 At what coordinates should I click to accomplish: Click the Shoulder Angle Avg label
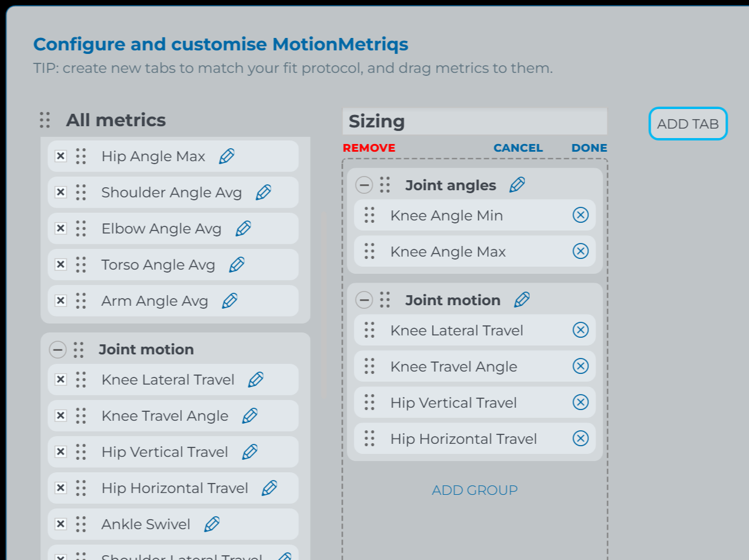[x=172, y=193]
